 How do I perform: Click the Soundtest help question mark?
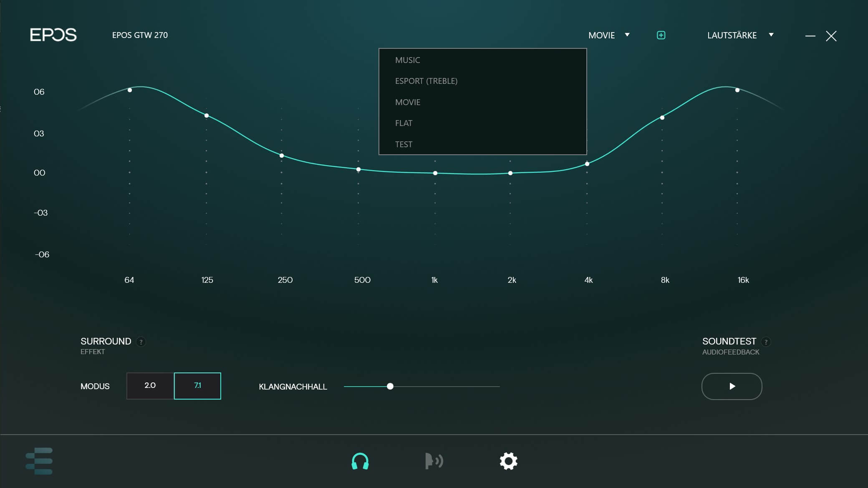point(766,342)
